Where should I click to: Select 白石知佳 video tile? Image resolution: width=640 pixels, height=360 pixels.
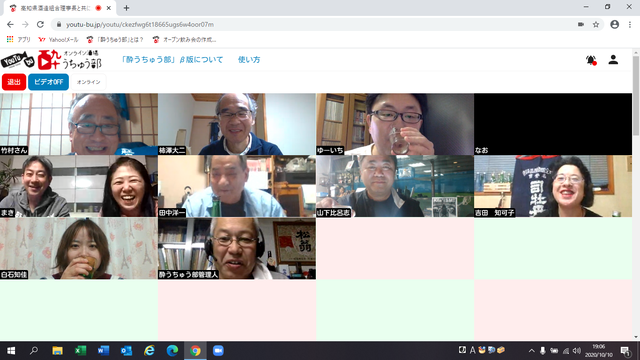tap(79, 249)
